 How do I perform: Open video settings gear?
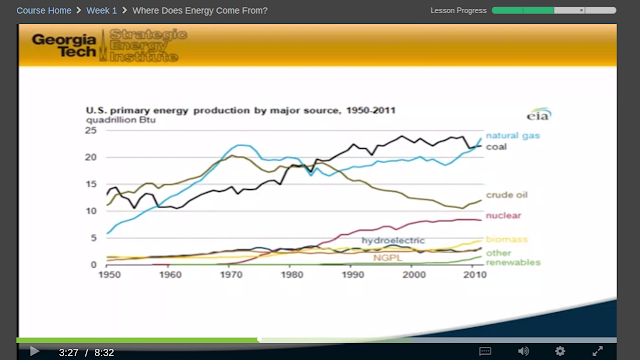560,351
